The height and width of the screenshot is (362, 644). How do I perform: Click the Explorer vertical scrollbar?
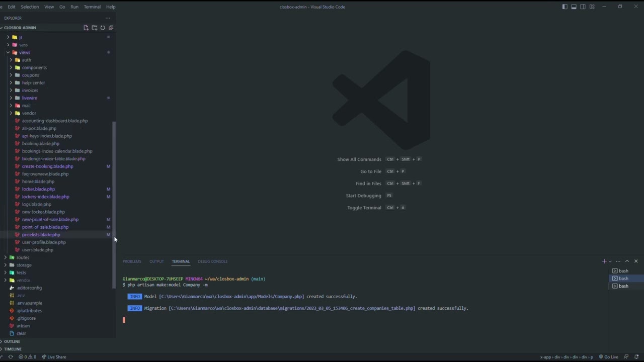pos(114,205)
